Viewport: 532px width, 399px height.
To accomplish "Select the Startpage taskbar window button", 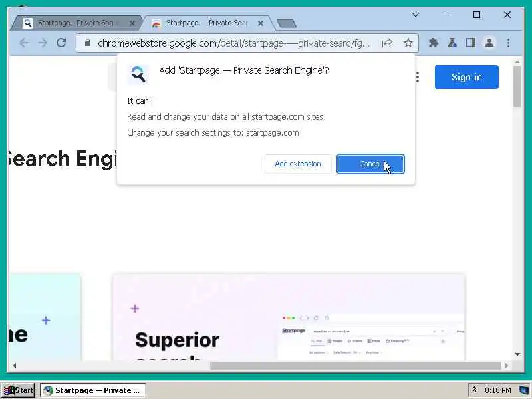I will click(93, 390).
